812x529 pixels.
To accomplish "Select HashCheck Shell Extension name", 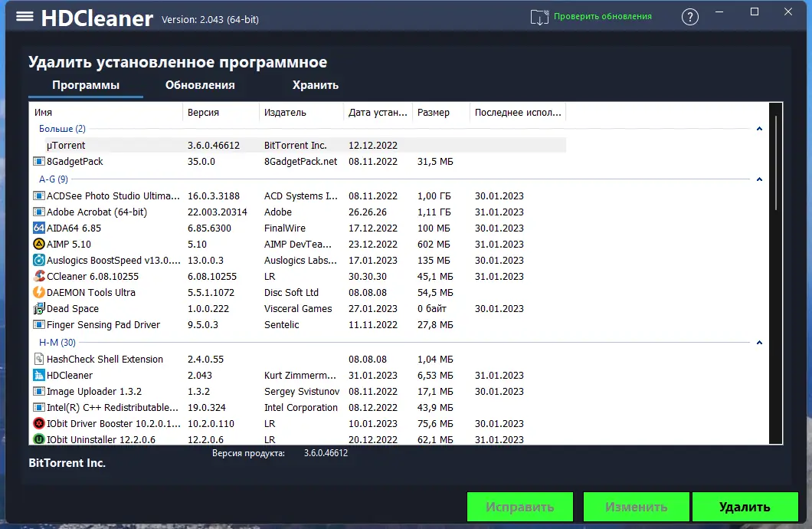I will [x=105, y=359].
